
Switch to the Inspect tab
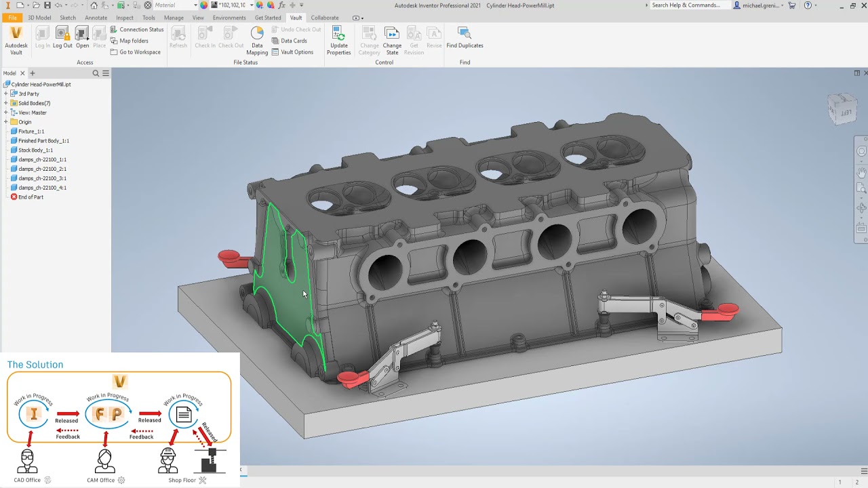(x=125, y=18)
